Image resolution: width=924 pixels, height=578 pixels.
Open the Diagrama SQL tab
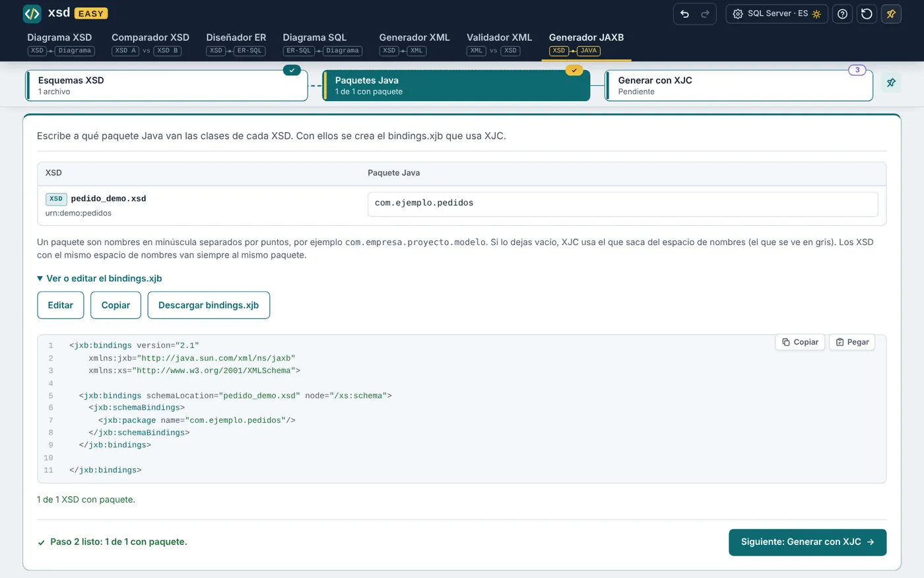322,43
